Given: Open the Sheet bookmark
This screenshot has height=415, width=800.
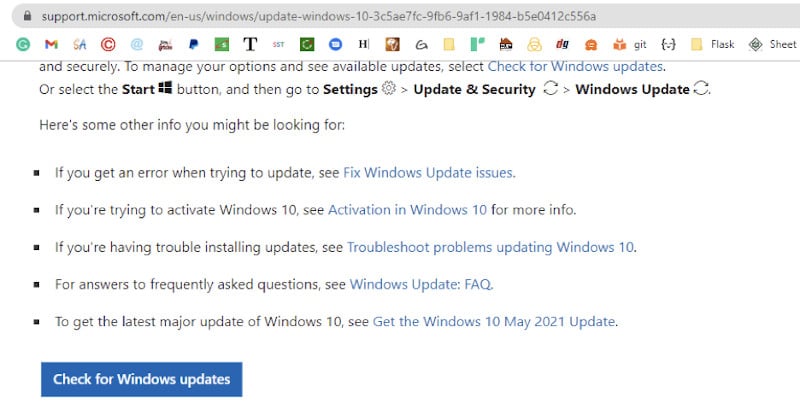Looking at the screenshot, I should pyautogui.click(x=772, y=44).
